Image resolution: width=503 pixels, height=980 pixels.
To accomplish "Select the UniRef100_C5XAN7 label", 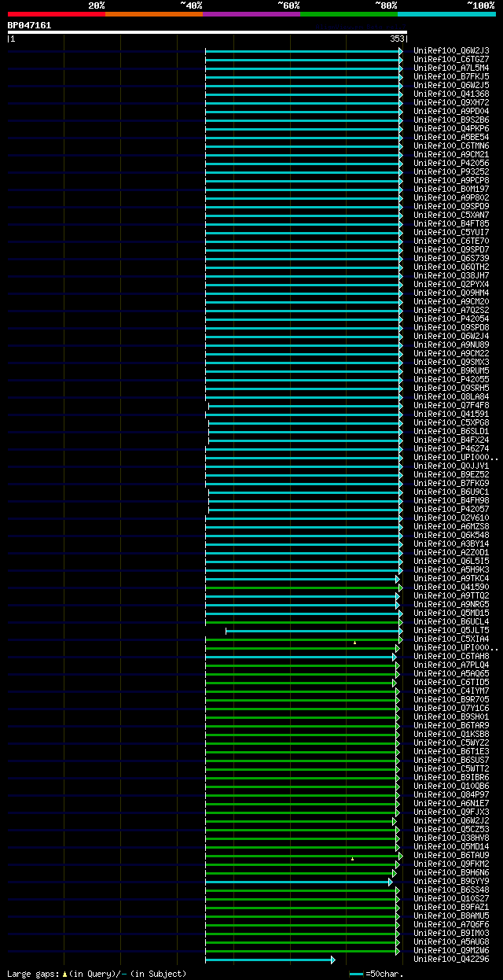I will (451, 215).
